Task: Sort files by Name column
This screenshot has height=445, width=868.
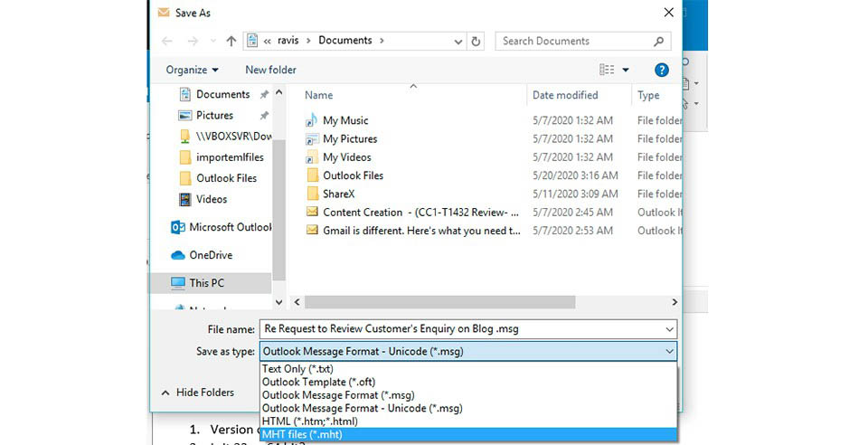Action: pos(319,95)
